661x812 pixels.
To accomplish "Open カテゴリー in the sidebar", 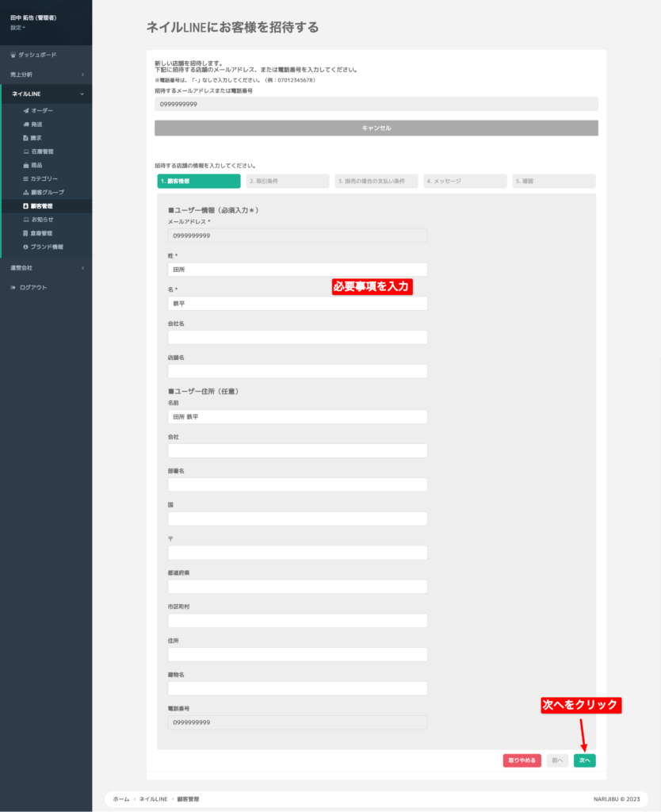I will pos(44,178).
